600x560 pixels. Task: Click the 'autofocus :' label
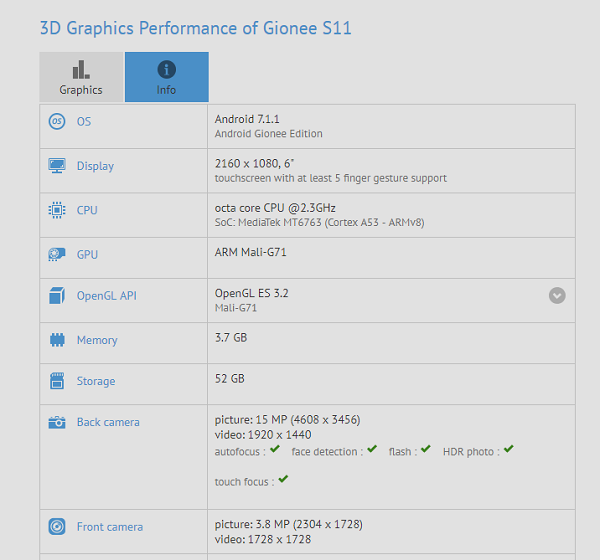pos(240,452)
